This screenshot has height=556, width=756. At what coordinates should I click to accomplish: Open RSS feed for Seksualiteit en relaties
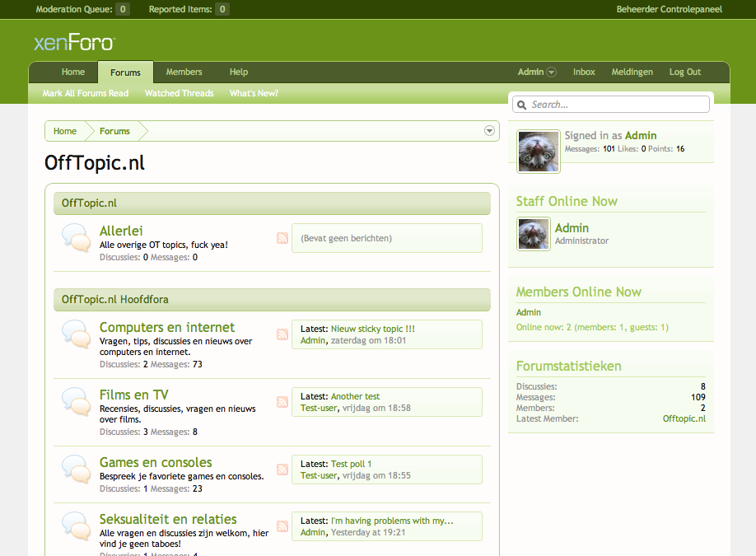click(x=282, y=526)
